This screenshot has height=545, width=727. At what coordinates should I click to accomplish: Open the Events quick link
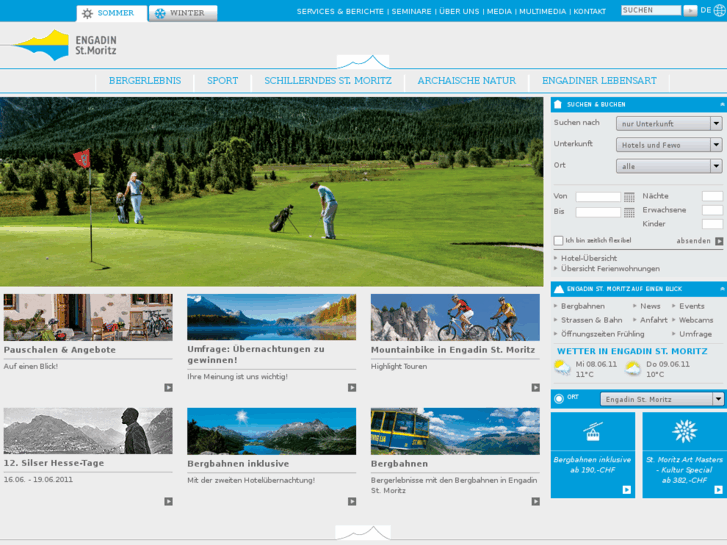[691, 306]
